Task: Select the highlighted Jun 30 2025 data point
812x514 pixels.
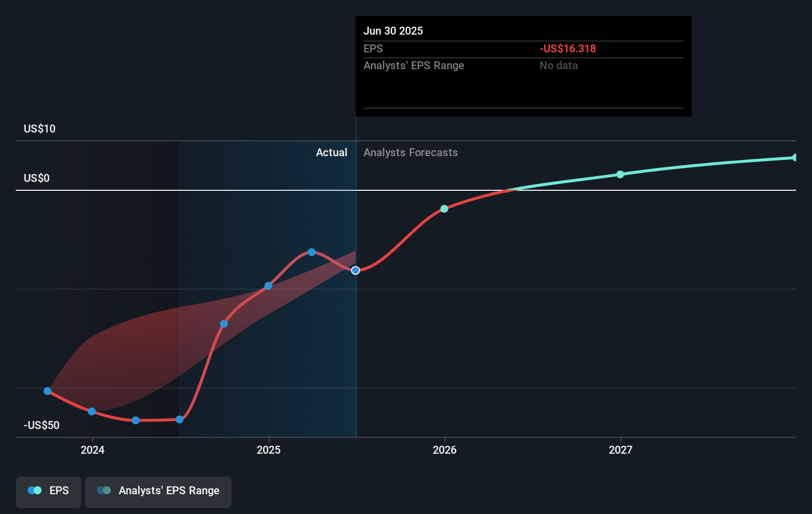Action: pos(355,270)
